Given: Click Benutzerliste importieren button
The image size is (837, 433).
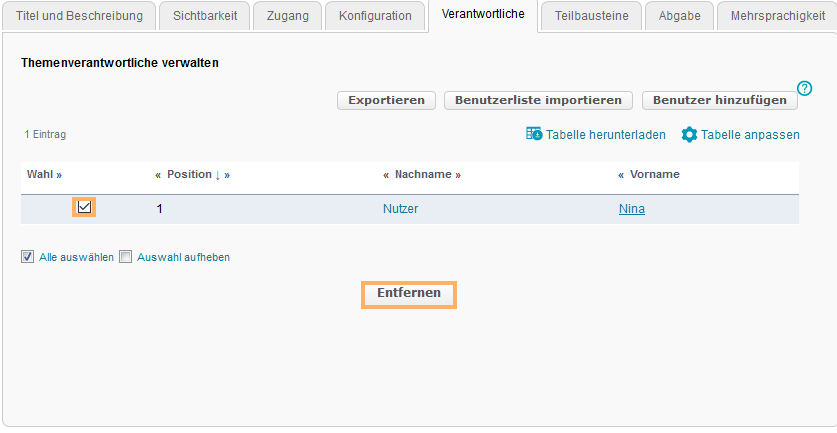Looking at the screenshot, I should [x=538, y=100].
